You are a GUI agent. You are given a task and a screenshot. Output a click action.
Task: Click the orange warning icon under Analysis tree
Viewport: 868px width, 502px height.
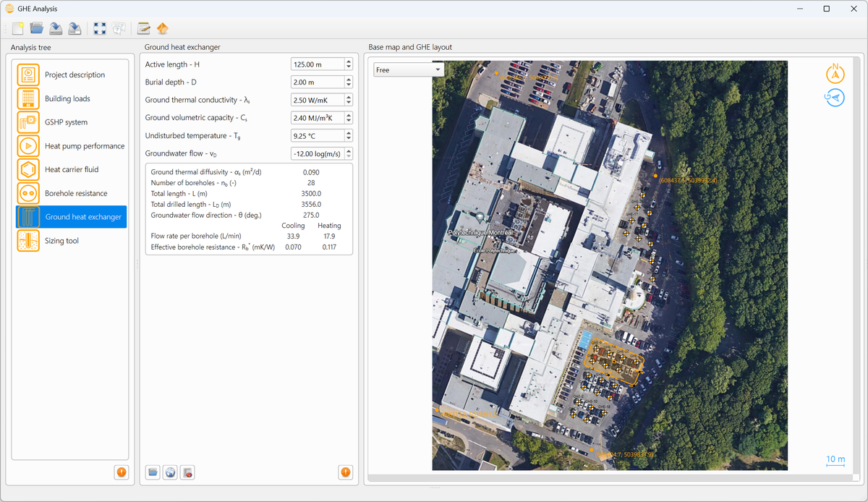(x=121, y=472)
